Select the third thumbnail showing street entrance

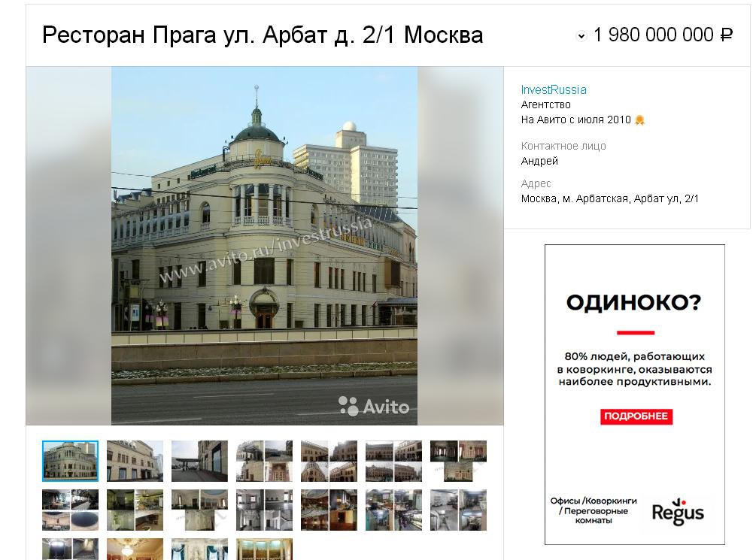click(x=199, y=461)
